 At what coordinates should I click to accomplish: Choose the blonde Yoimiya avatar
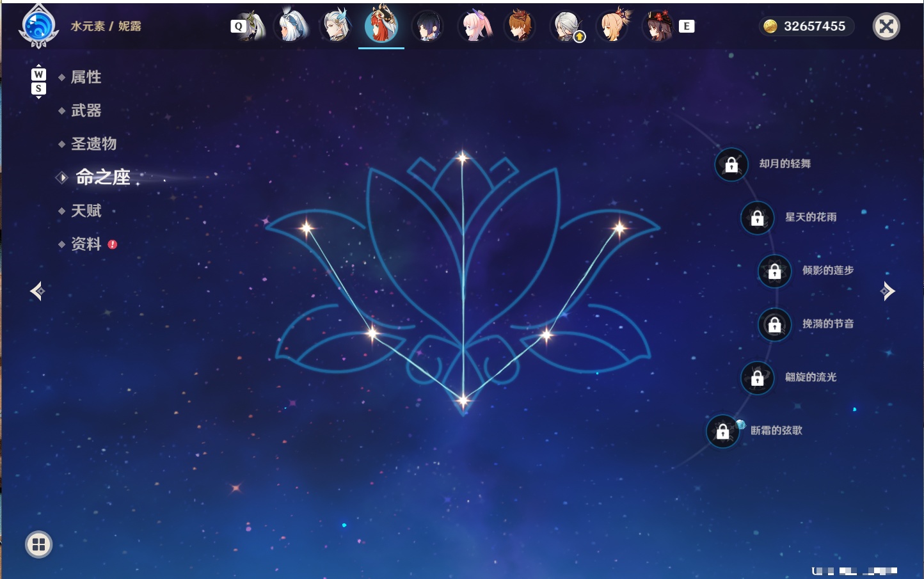[x=613, y=26]
